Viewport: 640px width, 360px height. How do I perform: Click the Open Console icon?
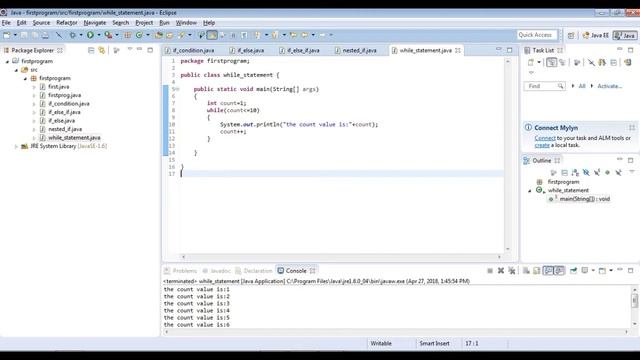click(602, 271)
